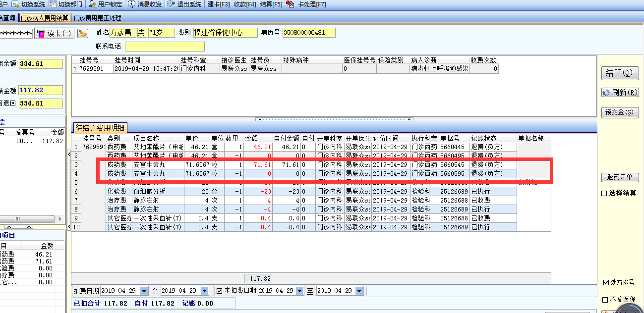Screen dimensions: 644x313
Task: Open 消息收发 messages
Action: [145, 4]
